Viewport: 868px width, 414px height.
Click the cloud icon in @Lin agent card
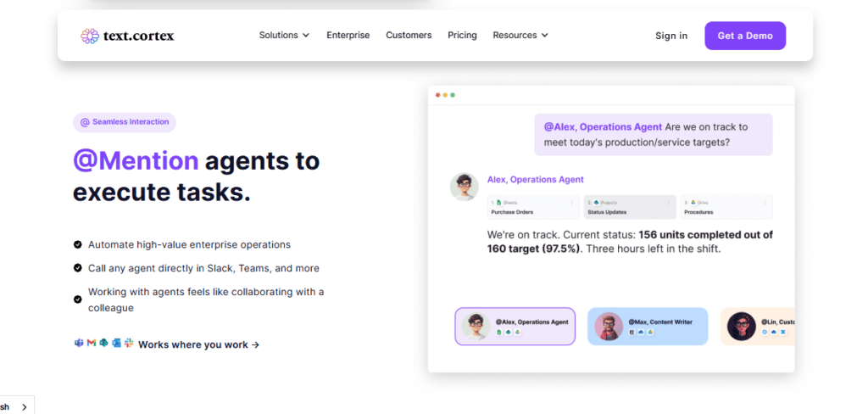point(774,332)
